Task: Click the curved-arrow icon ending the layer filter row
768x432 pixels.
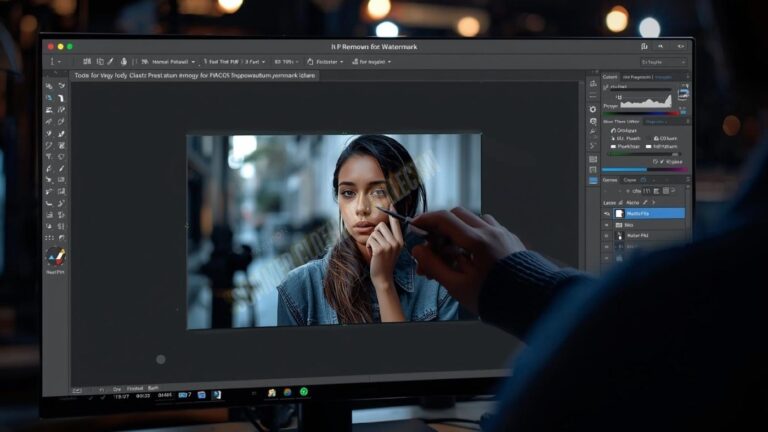Action: click(674, 191)
